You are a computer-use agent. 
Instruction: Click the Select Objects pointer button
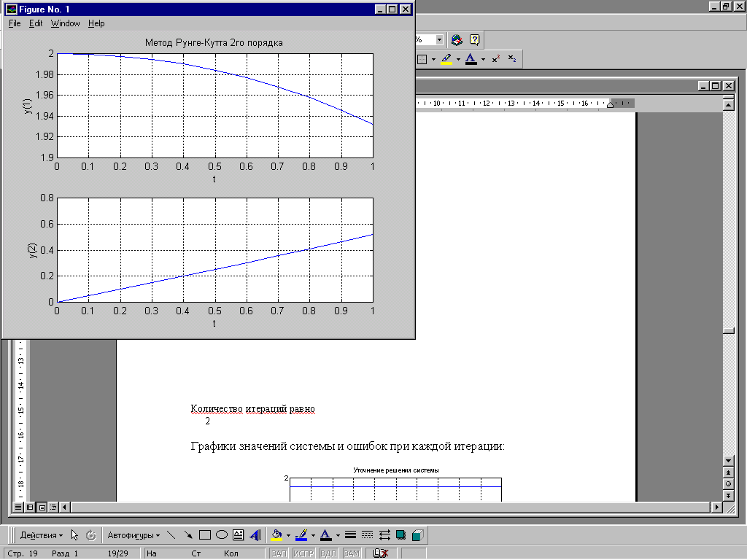click(75, 535)
